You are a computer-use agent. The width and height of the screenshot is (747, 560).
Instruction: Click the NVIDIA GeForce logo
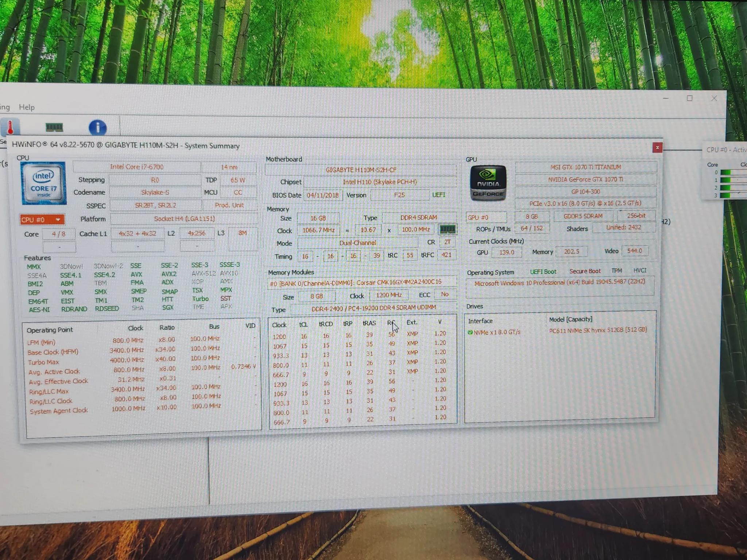tap(488, 183)
